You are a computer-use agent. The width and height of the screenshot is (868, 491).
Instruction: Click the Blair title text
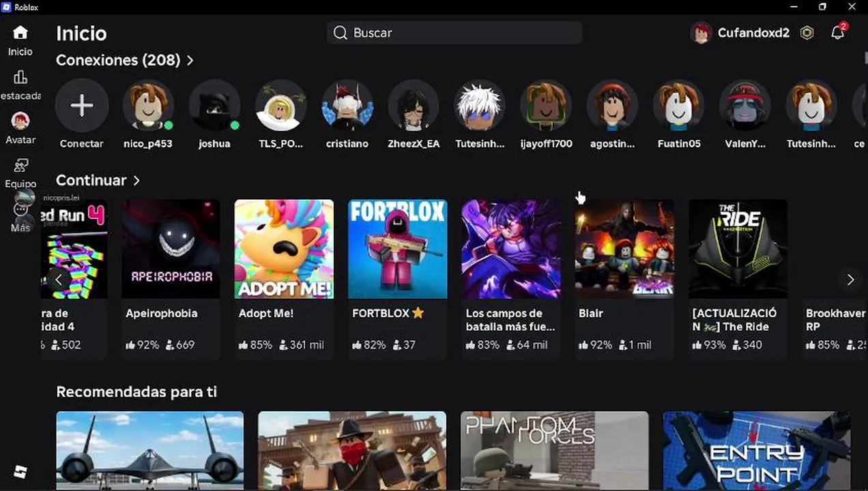pyautogui.click(x=591, y=314)
